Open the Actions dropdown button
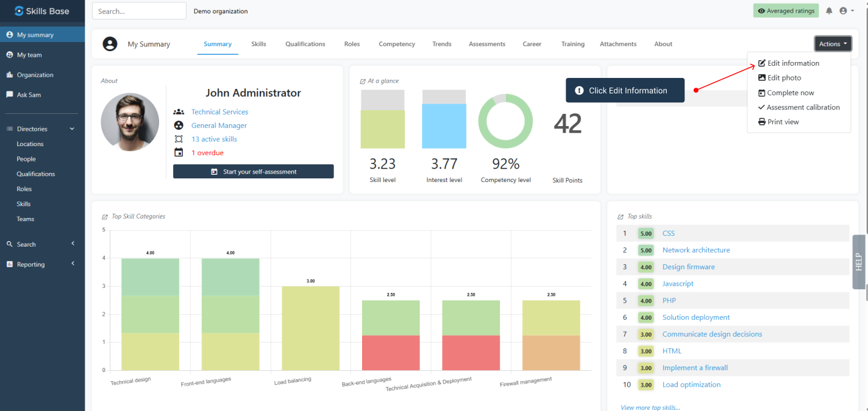The width and height of the screenshot is (868, 411). pyautogui.click(x=833, y=44)
